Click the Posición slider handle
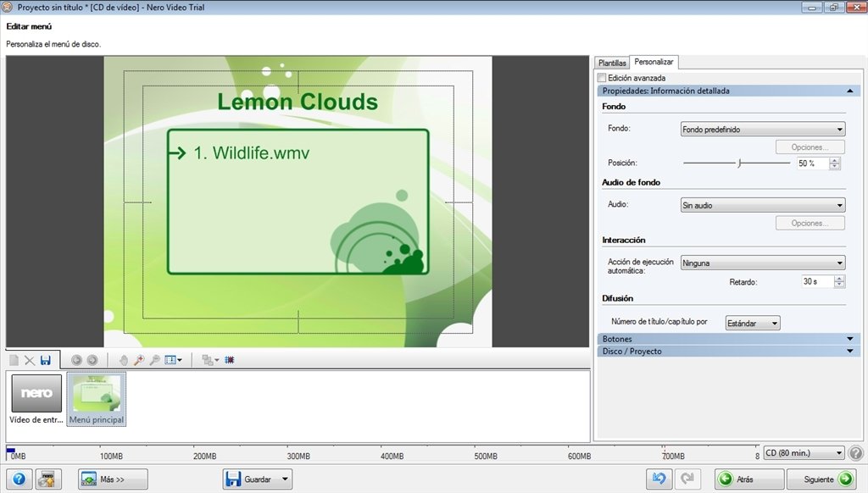The width and height of the screenshot is (868, 493). click(x=739, y=163)
